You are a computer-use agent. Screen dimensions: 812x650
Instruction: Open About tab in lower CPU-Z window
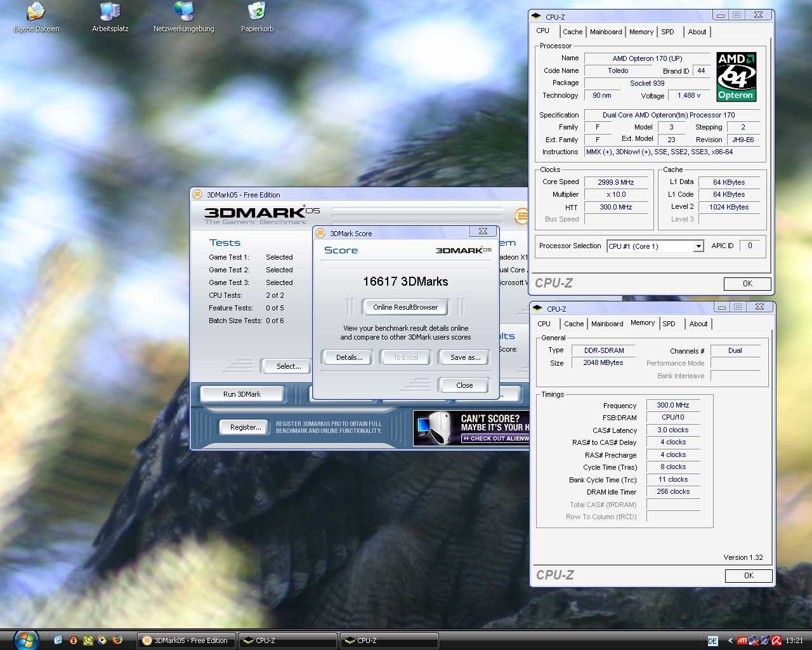click(698, 324)
